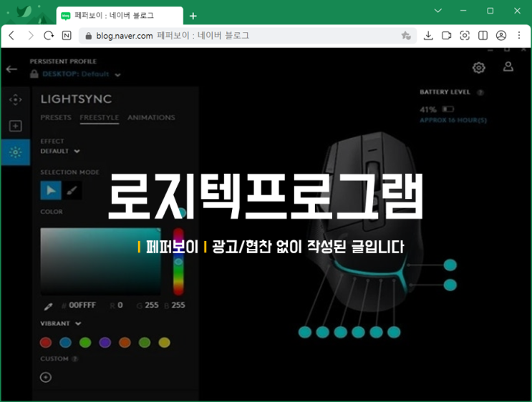Screen dimensions: 532x402
Task: Expand the VIBRANT palette dropdown
Action: (x=61, y=324)
